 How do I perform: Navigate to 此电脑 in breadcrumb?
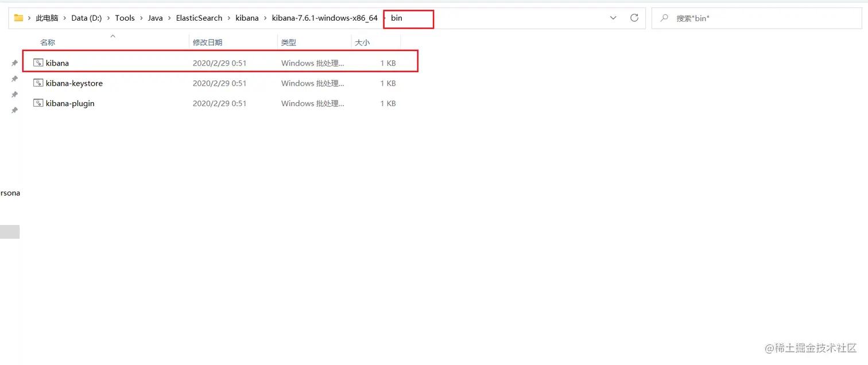click(47, 18)
